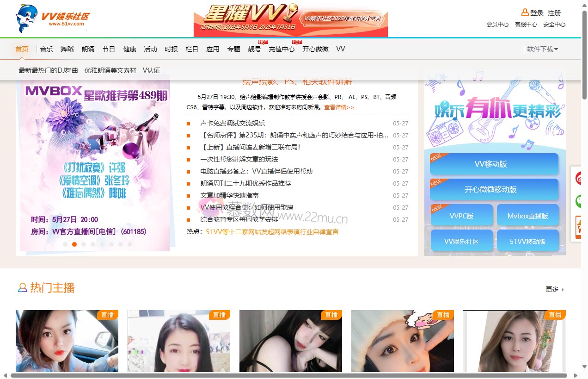588x379 pixels.
Task: Click the VV dolphin logo
Action: [25, 19]
